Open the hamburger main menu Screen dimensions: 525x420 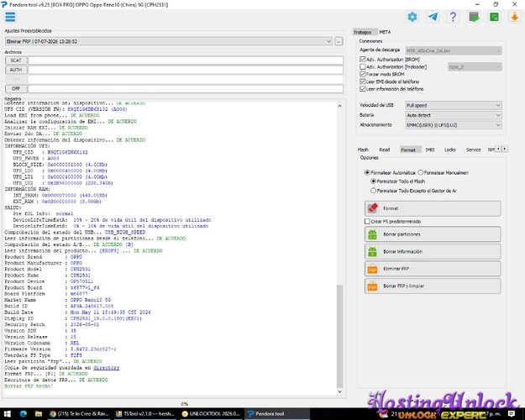click(10, 17)
